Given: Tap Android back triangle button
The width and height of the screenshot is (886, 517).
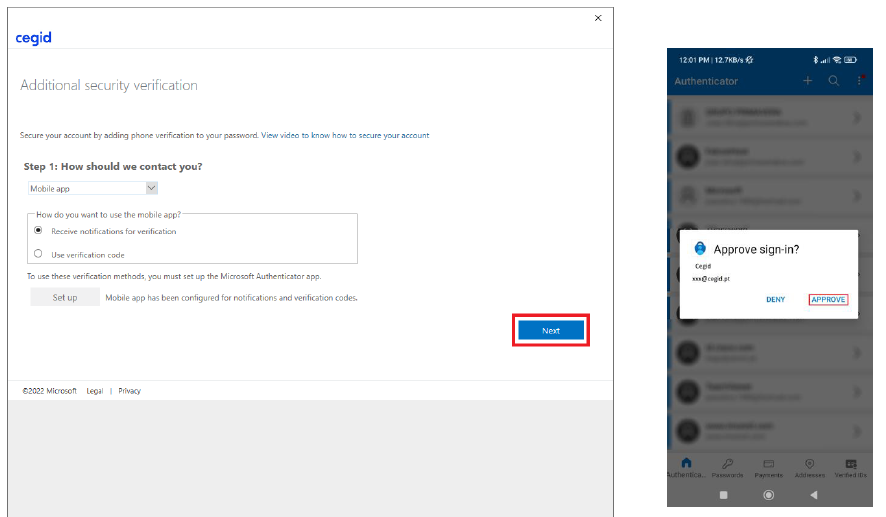Looking at the screenshot, I should click(814, 495).
